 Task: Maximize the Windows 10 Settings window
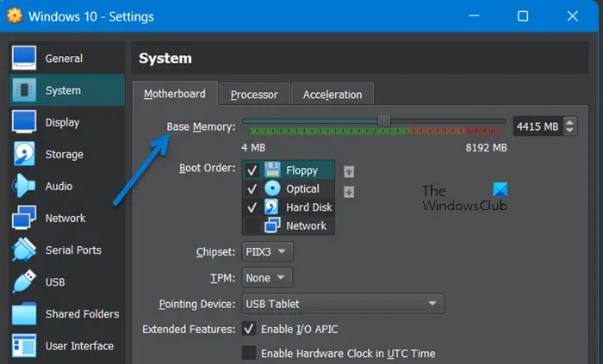[523, 15]
